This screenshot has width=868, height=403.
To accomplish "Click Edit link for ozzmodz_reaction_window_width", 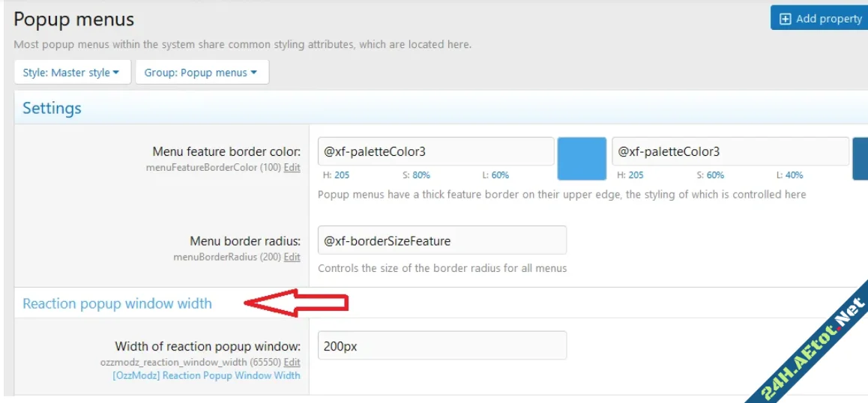I will pos(292,362).
